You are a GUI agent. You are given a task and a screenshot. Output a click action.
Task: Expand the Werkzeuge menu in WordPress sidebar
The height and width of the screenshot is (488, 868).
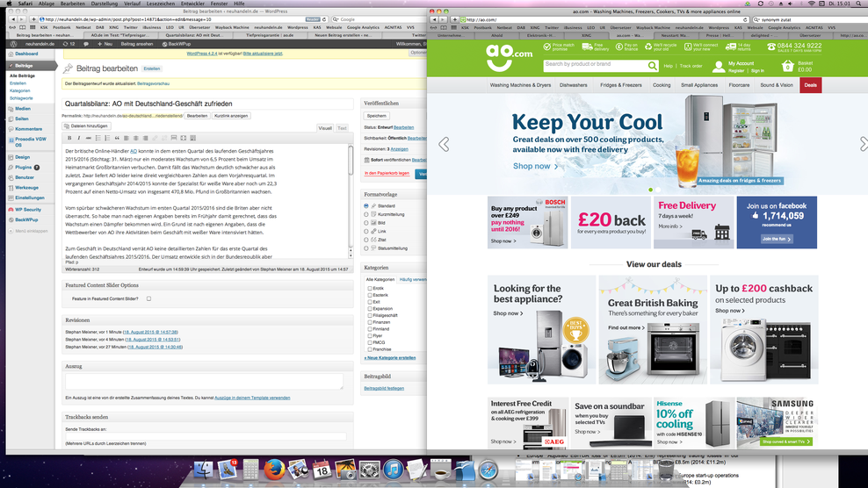pyautogui.click(x=26, y=188)
